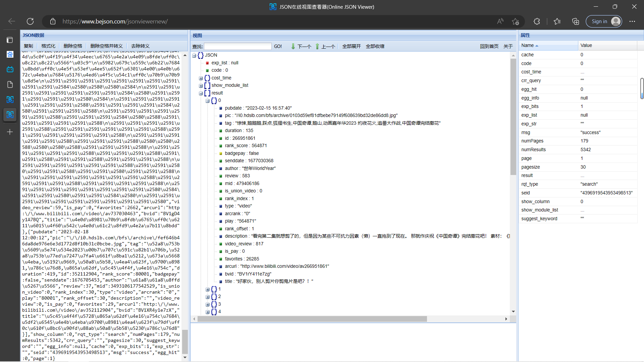The height and width of the screenshot is (362, 644).
Task: Click 复制 to copy JSON data
Action: [x=29, y=46]
